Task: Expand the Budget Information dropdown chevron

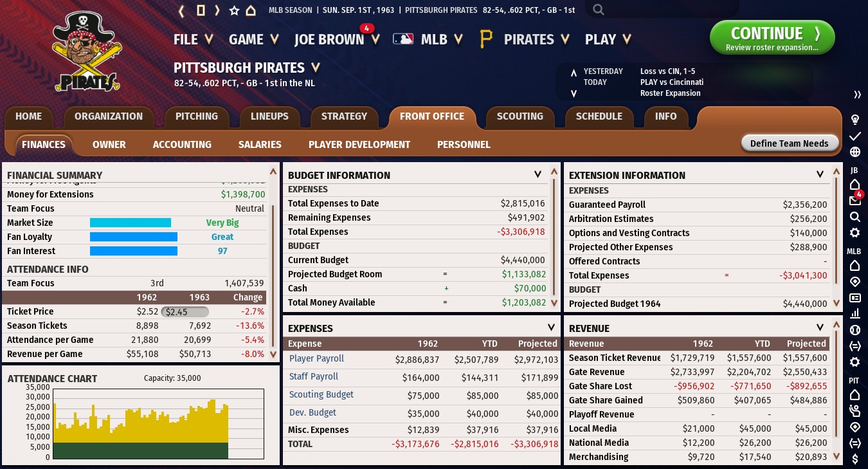Action: click(x=538, y=174)
